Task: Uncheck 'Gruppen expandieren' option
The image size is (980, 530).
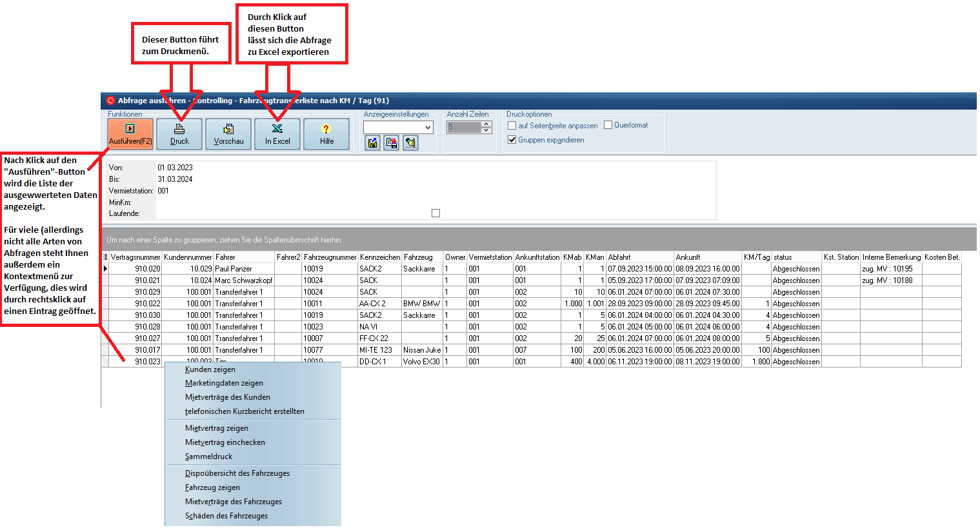Action: (512, 140)
